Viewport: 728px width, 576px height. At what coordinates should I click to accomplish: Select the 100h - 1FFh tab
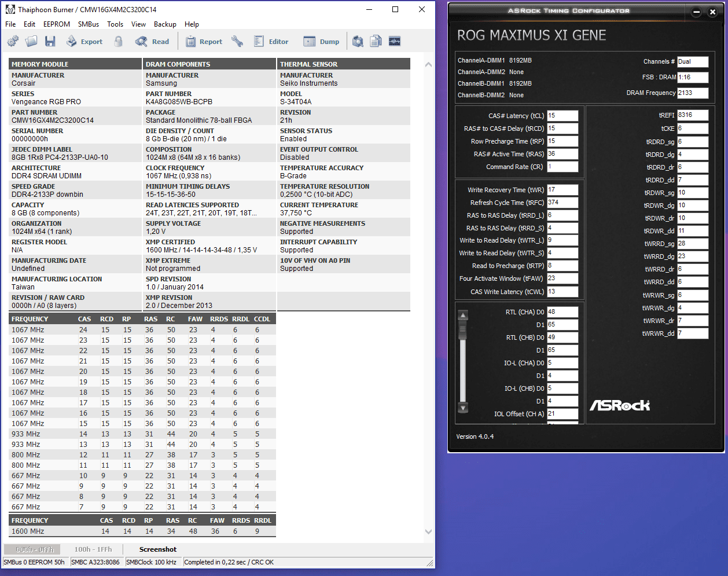pyautogui.click(x=93, y=549)
